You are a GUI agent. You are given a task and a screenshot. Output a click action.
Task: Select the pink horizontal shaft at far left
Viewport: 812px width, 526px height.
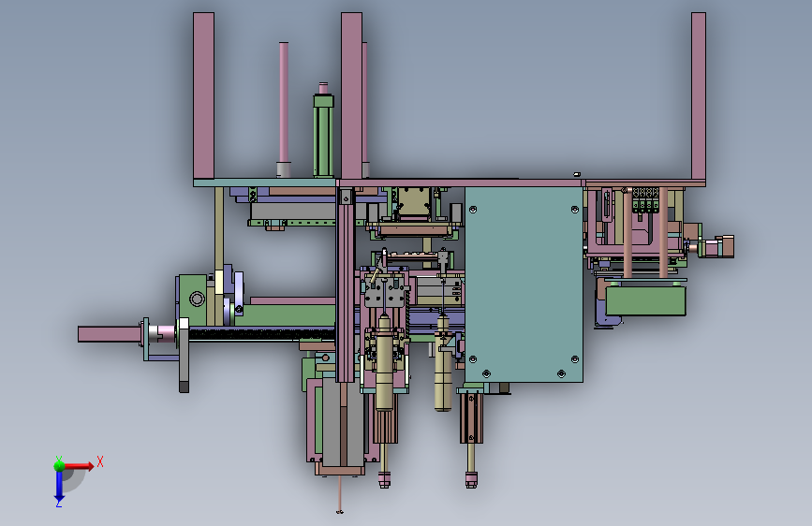110,334
